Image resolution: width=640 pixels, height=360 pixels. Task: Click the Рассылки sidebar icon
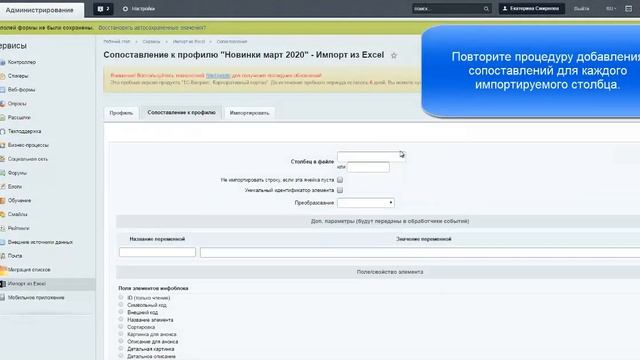pyautogui.click(x=2, y=118)
